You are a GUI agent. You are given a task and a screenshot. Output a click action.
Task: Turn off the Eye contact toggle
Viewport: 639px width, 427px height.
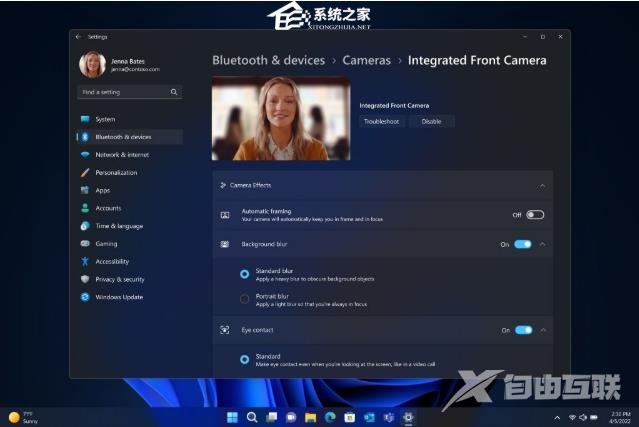coord(524,330)
